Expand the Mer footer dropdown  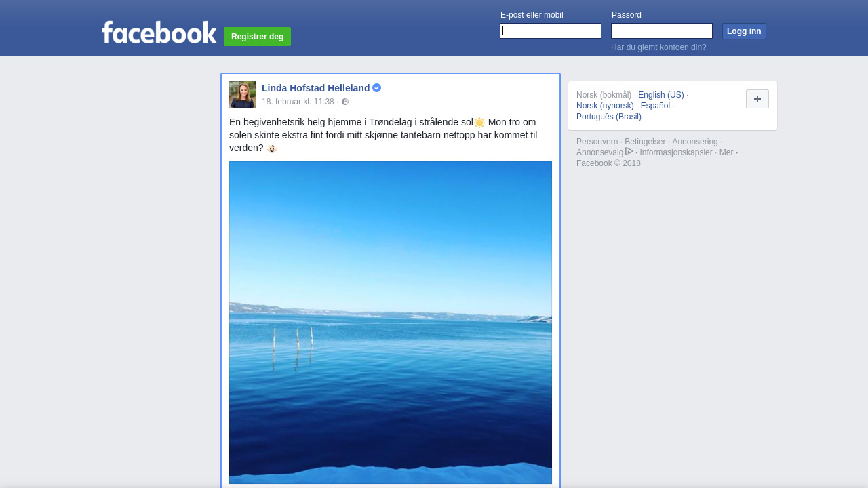728,152
